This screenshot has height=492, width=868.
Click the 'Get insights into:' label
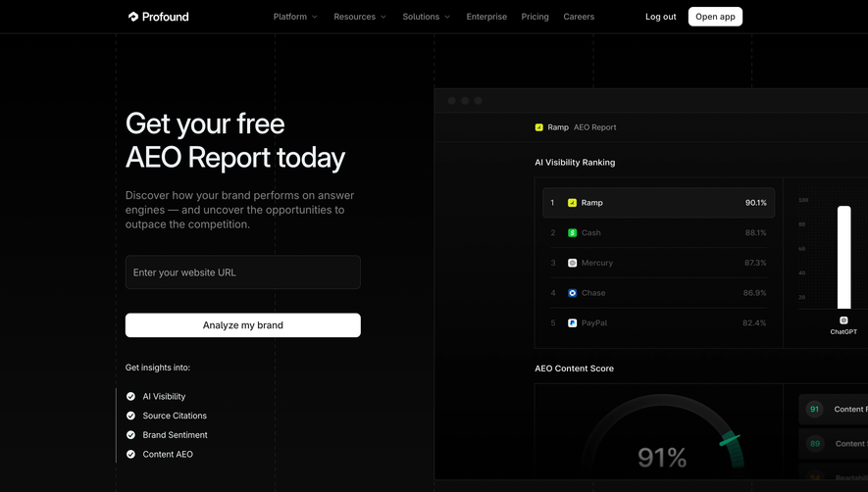click(x=157, y=368)
